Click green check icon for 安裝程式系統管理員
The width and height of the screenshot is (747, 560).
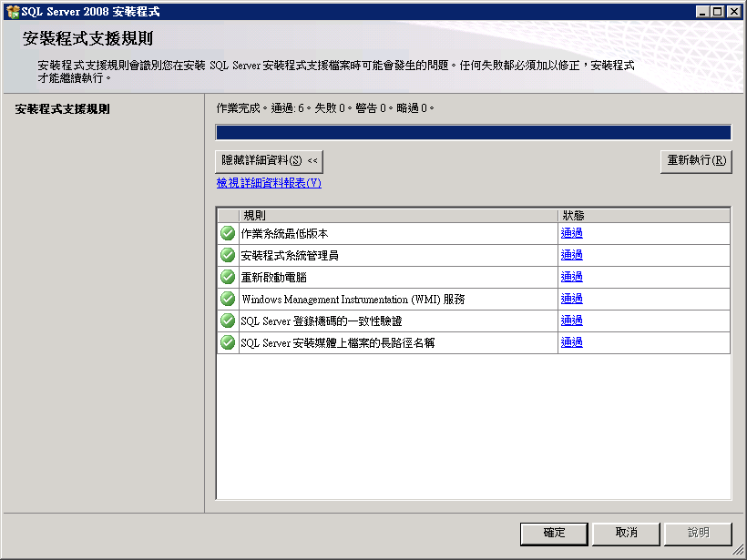click(228, 255)
